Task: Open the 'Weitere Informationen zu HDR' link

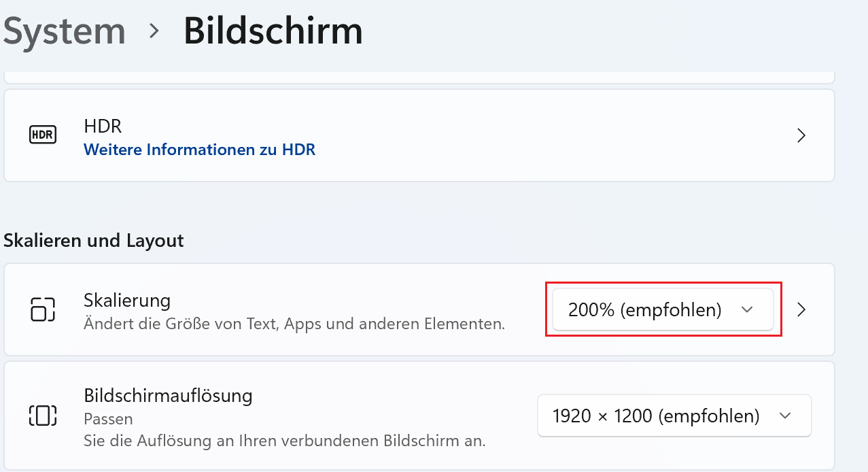Action: pyautogui.click(x=199, y=150)
